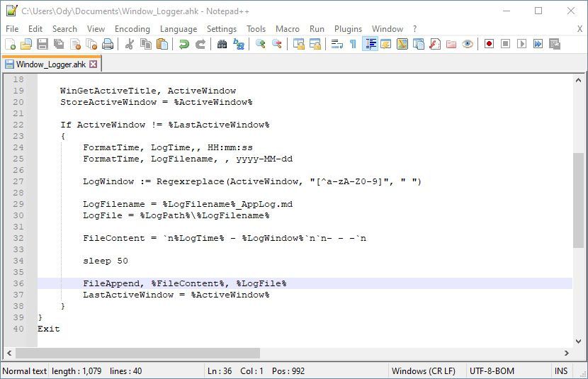
Task: Open the Document Map icon
Action: tap(402, 44)
